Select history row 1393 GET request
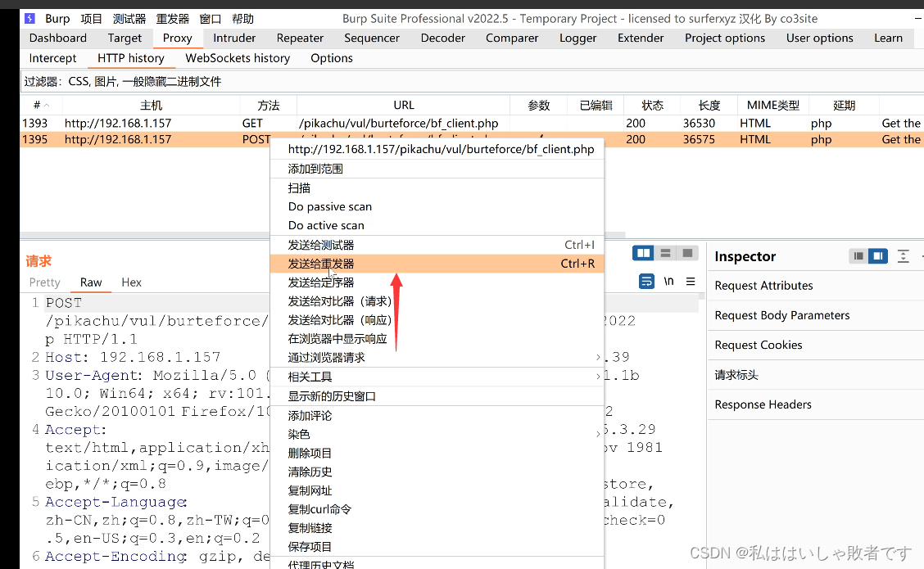 (x=472, y=123)
